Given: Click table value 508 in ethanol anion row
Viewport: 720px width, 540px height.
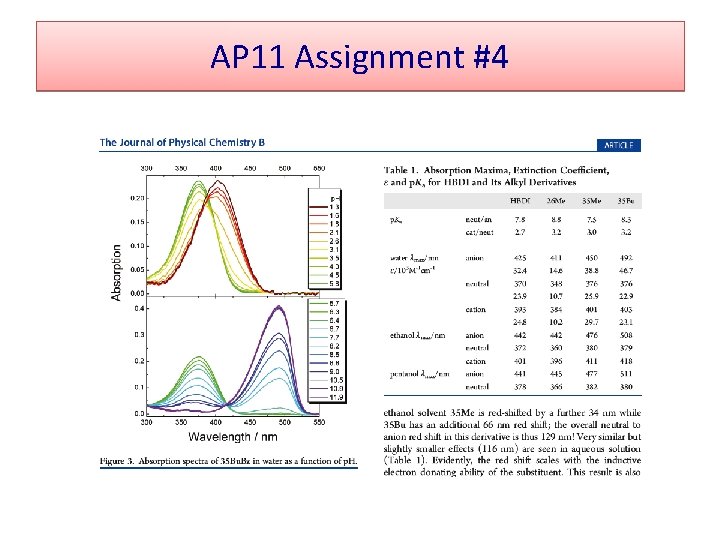Looking at the screenshot, I should coord(626,335).
